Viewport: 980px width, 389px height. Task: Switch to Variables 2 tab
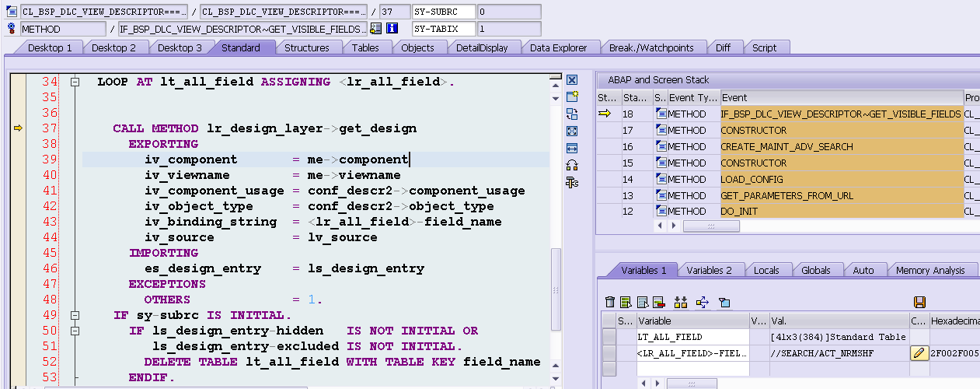tap(710, 270)
